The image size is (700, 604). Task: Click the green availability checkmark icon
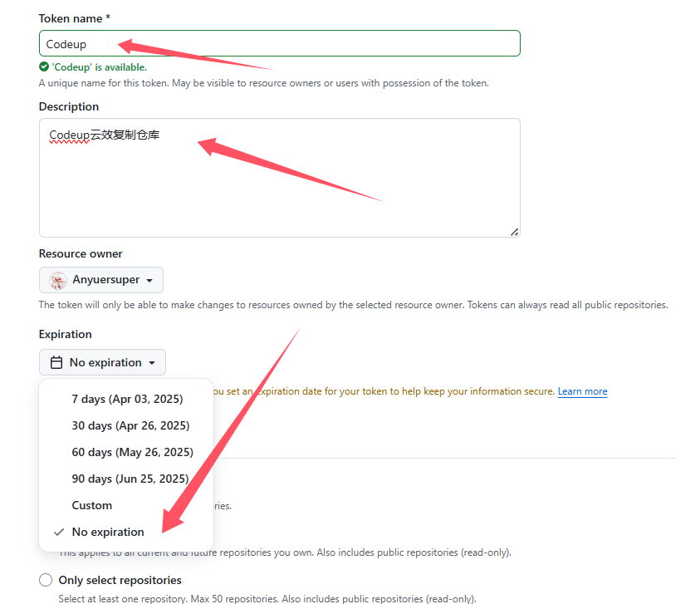pos(44,67)
